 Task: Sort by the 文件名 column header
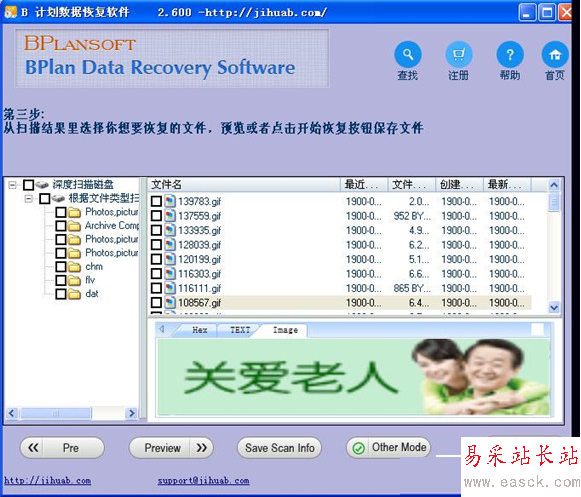[244, 184]
